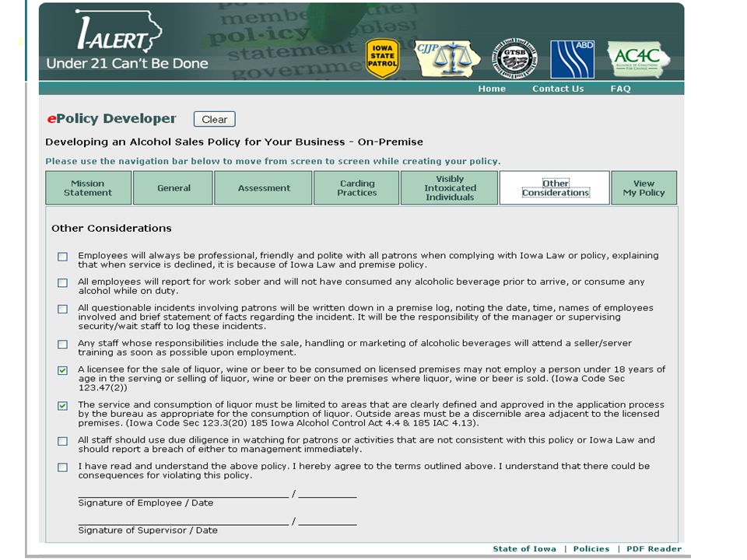The width and height of the screenshot is (747, 560).
Task: Click the Clear button
Action: pyautogui.click(x=215, y=119)
